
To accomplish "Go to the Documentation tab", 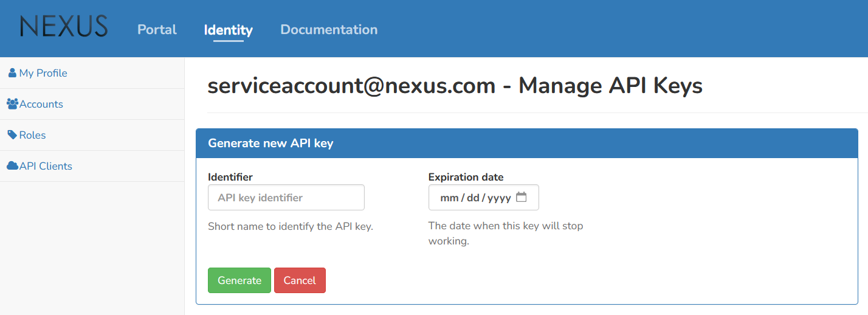I will [x=329, y=29].
